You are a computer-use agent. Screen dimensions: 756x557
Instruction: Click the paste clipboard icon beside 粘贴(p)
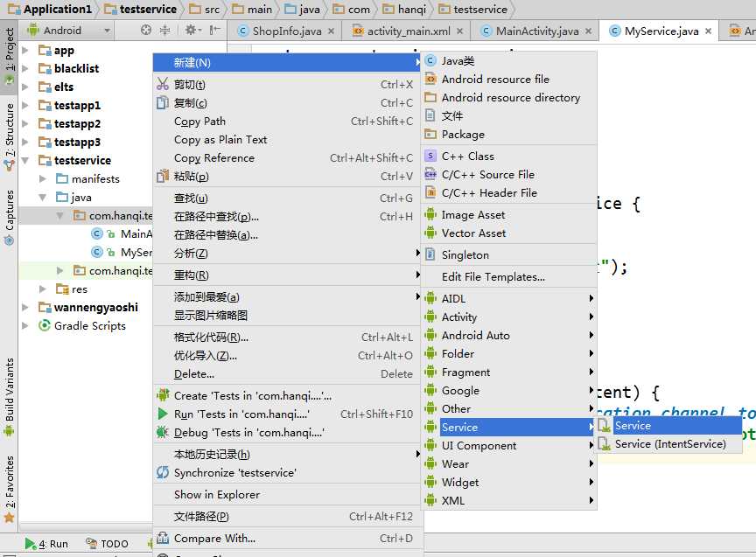pyautogui.click(x=163, y=177)
